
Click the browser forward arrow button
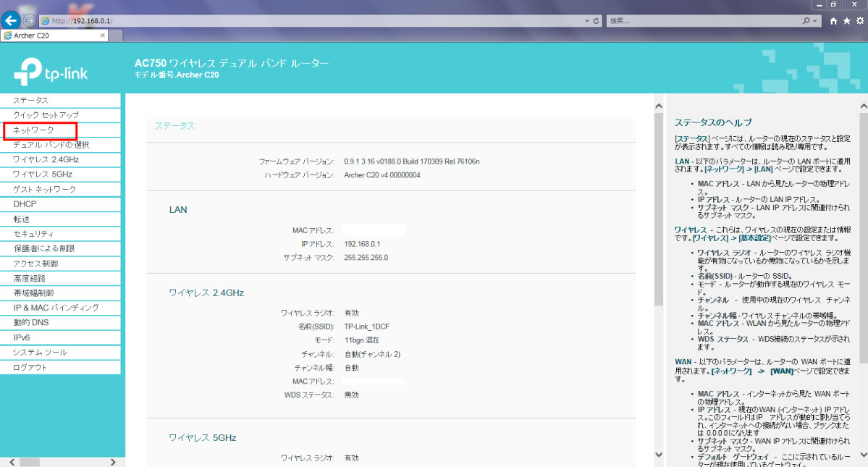(29, 21)
